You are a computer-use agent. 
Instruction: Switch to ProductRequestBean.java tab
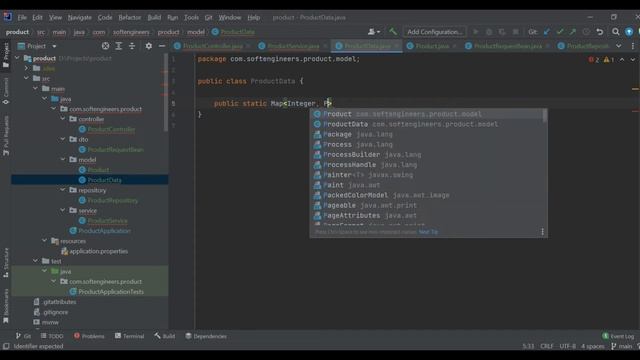click(x=508, y=46)
